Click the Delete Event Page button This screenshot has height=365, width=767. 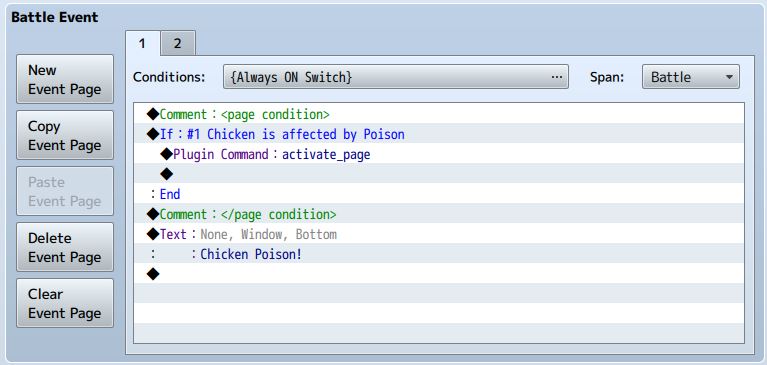(65, 247)
